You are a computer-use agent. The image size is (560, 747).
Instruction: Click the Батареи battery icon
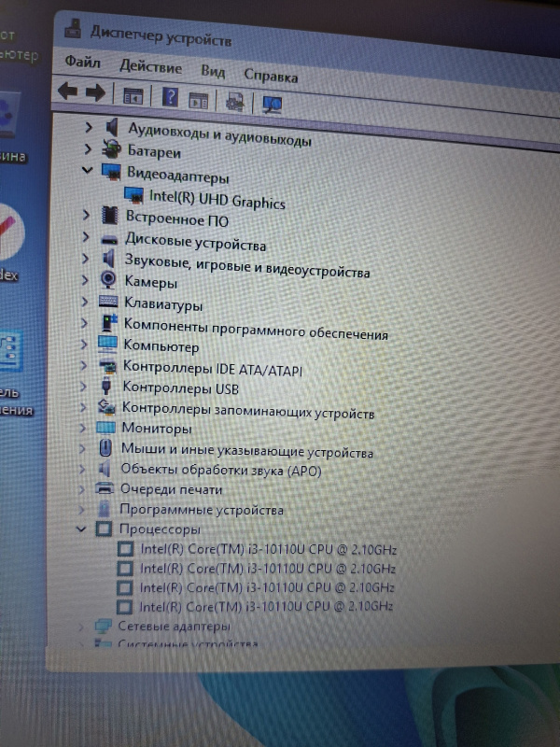point(112,149)
